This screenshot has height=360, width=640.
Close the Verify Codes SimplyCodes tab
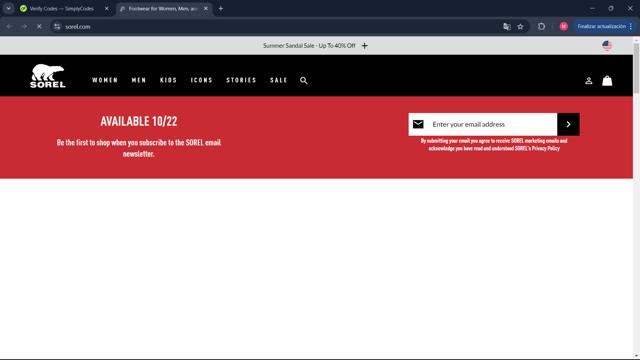pos(107,9)
